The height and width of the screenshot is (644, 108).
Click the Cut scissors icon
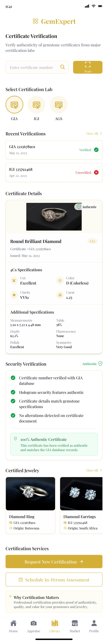[14, 281]
